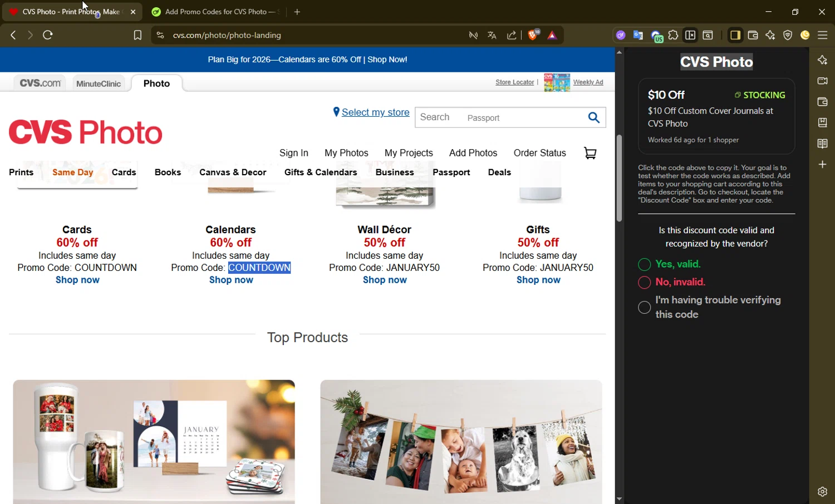Share this page via the share icon
Screen dimensions: 835x504
point(512,35)
